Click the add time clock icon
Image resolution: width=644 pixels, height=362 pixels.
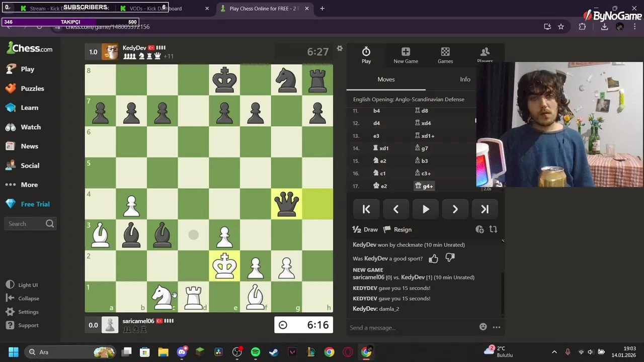coord(479,229)
